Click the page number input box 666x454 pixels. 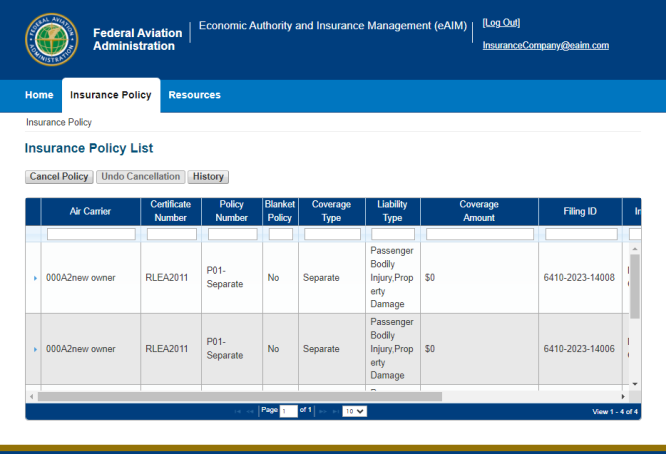pos(288,411)
